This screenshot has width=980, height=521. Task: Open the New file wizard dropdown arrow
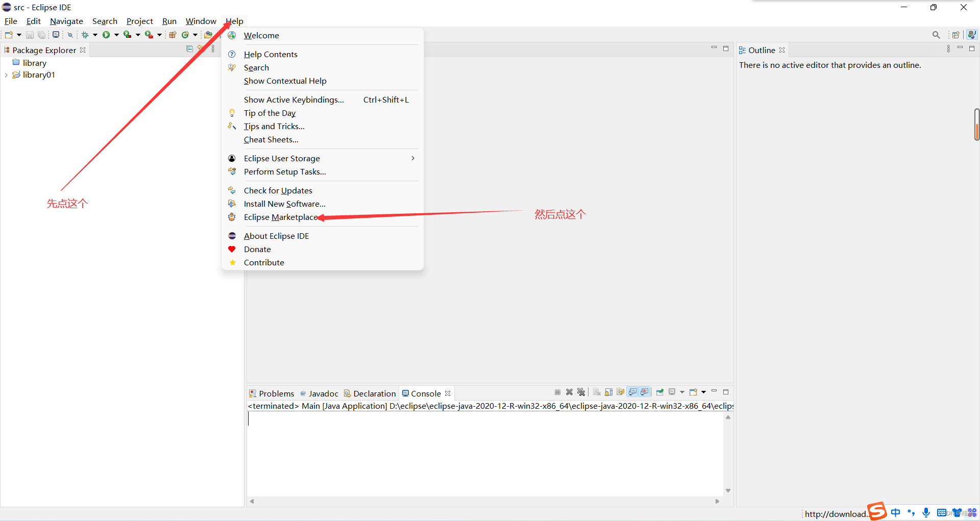click(x=19, y=35)
